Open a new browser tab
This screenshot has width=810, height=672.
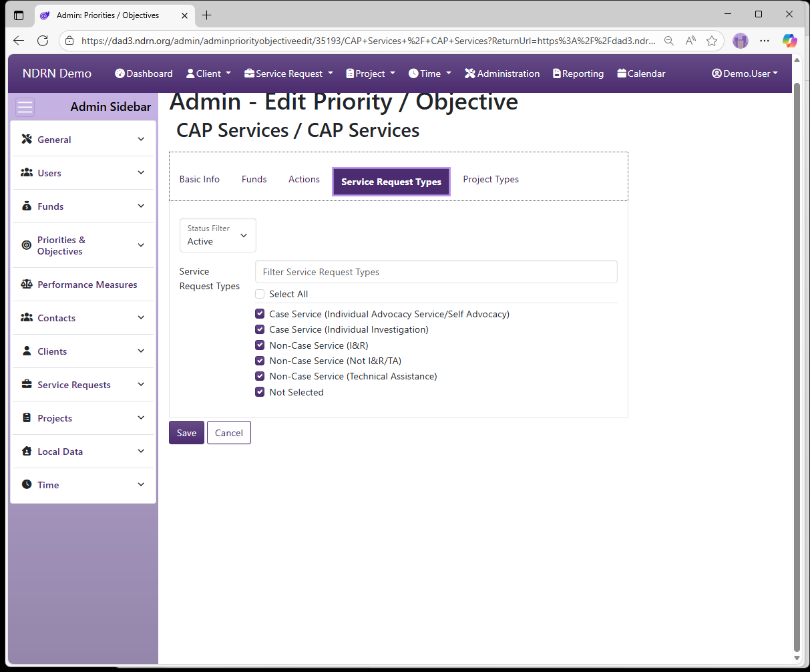(207, 15)
